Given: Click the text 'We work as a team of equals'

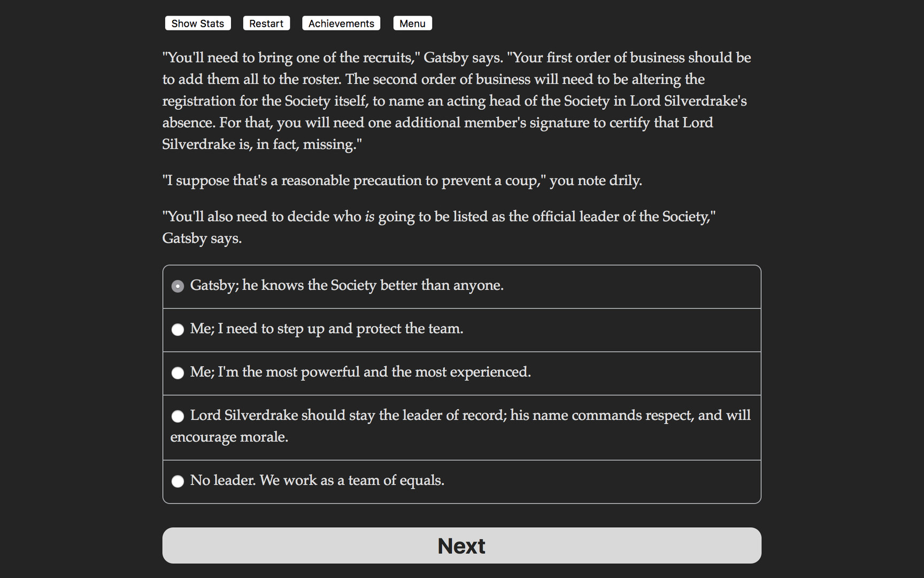Looking at the screenshot, I should [352, 481].
